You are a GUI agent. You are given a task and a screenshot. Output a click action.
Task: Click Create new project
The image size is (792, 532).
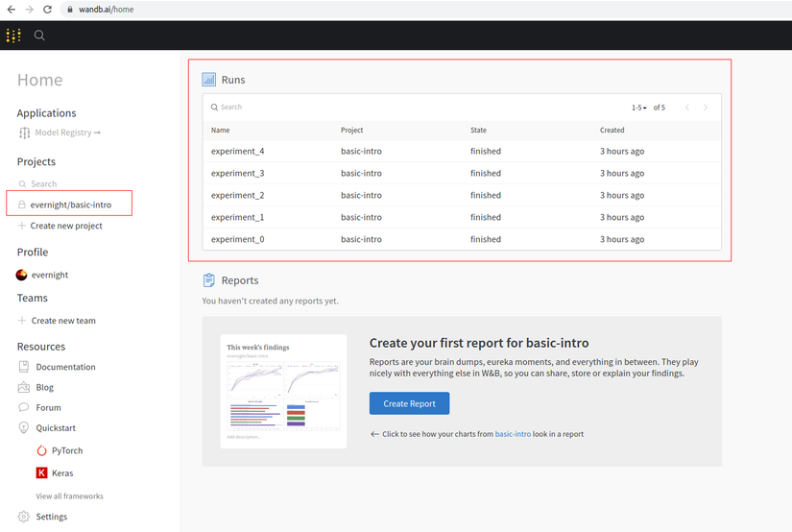66,226
